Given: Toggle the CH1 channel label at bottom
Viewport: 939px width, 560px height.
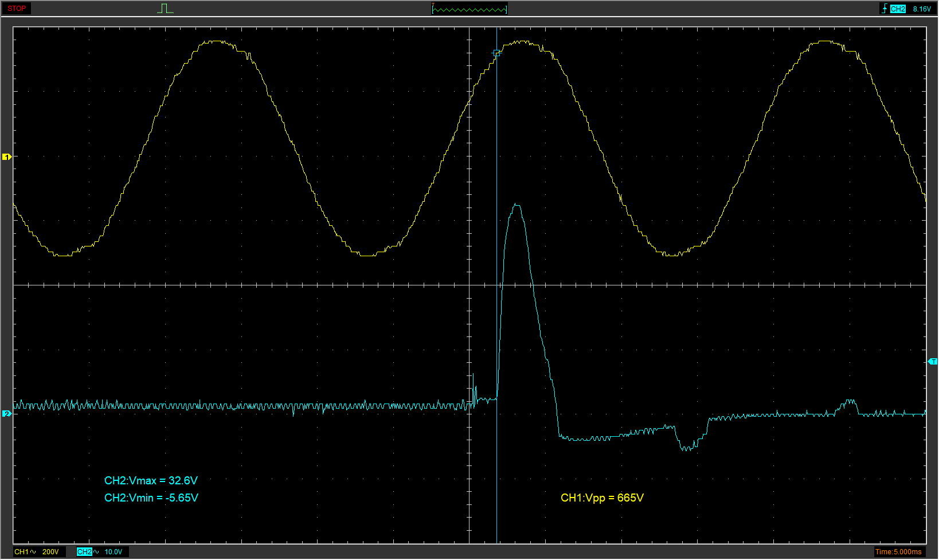Looking at the screenshot, I should click(x=21, y=552).
